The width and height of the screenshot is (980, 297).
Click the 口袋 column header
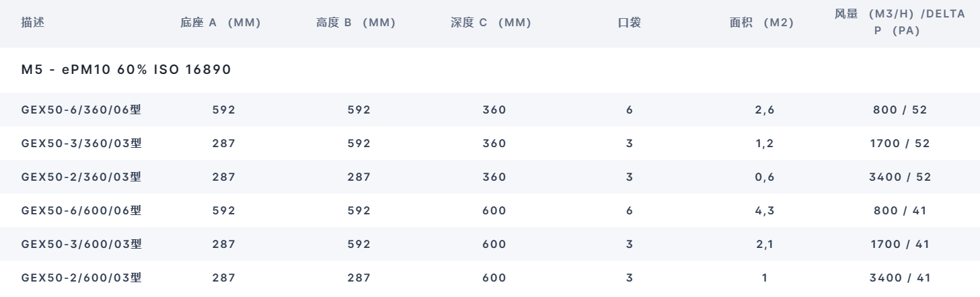tap(629, 23)
